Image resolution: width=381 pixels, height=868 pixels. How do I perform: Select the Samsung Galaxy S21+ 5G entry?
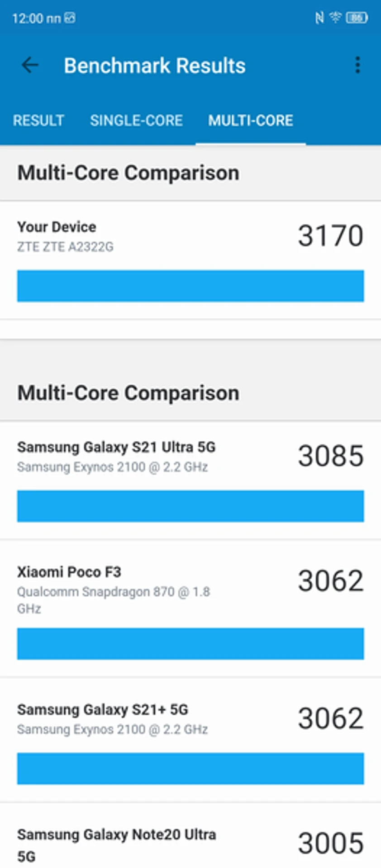pos(190,740)
